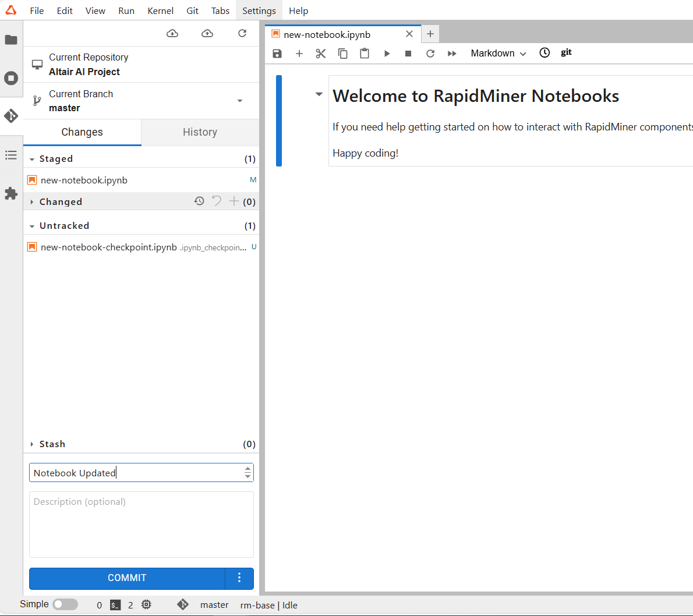Toggle Simple interface mode switch

[65, 604]
